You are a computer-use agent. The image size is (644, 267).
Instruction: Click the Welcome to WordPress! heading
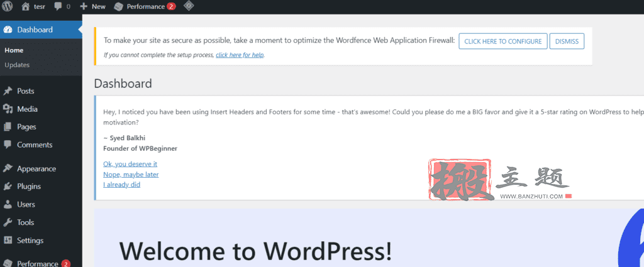click(255, 251)
